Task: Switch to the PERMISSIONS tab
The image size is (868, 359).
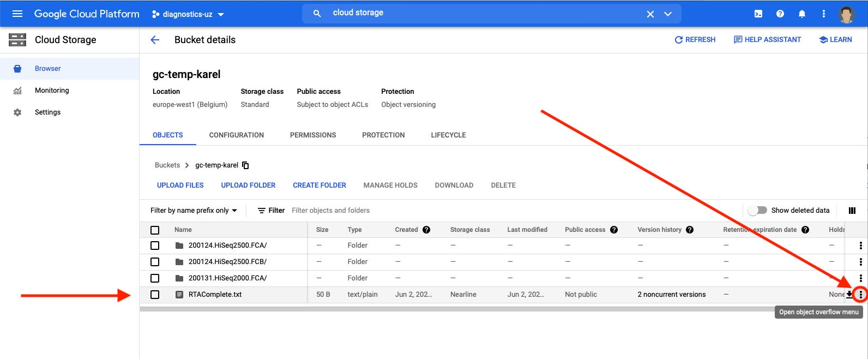Action: point(313,135)
